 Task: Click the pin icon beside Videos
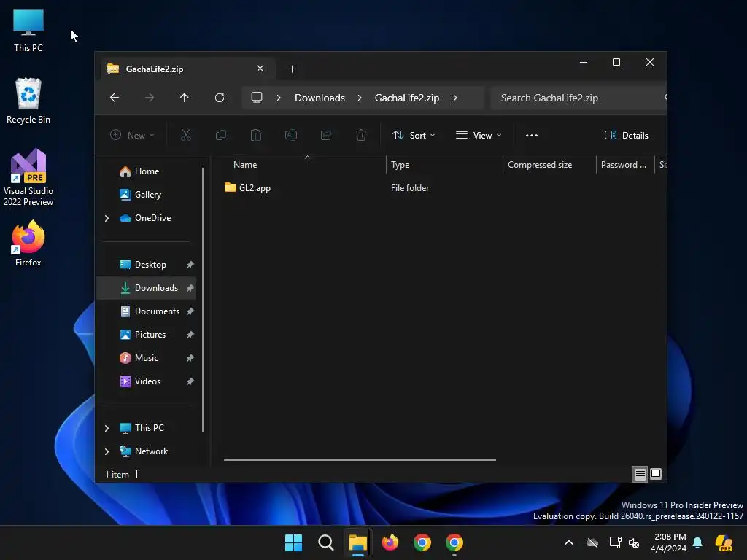(x=190, y=381)
